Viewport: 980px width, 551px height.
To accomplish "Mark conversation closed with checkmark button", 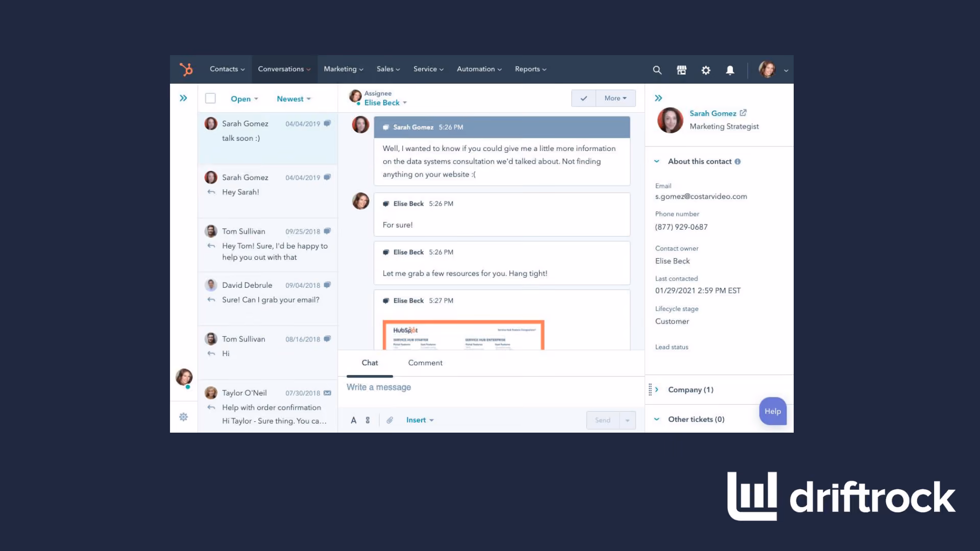I will 583,98.
